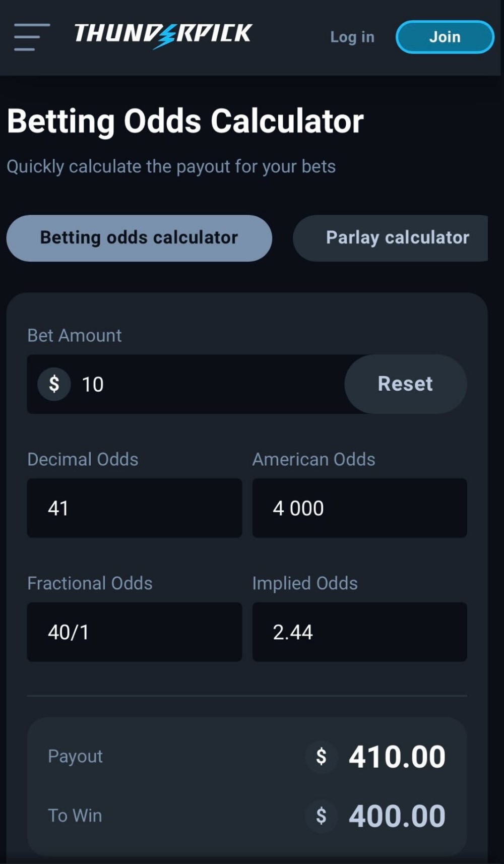The width and height of the screenshot is (504, 864).
Task: Click the Thunderpick logo
Action: coord(163,35)
